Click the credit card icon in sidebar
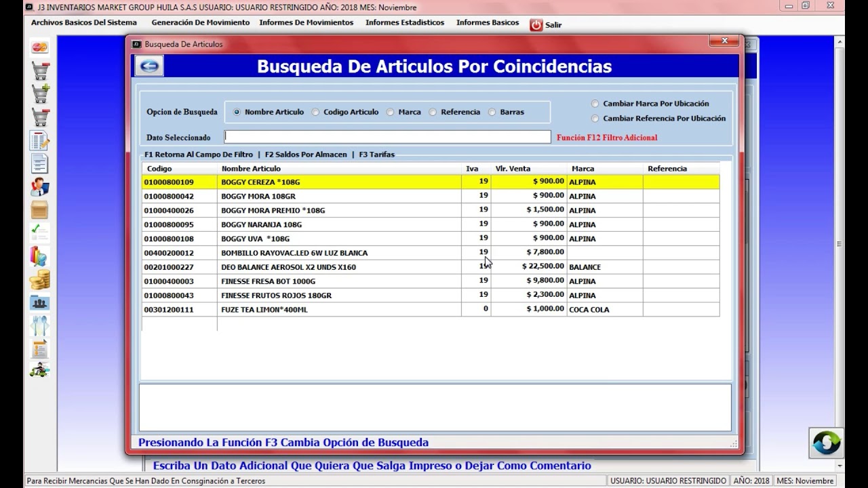868x488 pixels. click(39, 47)
